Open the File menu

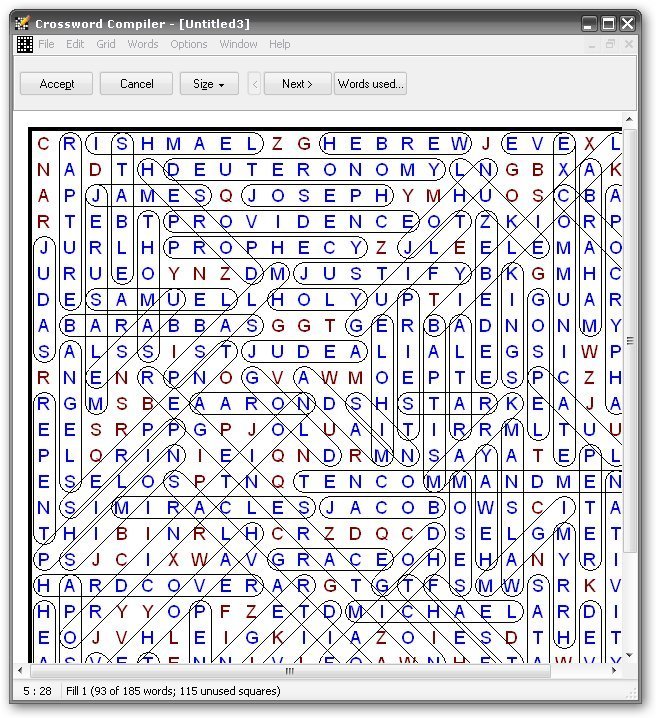[46, 44]
